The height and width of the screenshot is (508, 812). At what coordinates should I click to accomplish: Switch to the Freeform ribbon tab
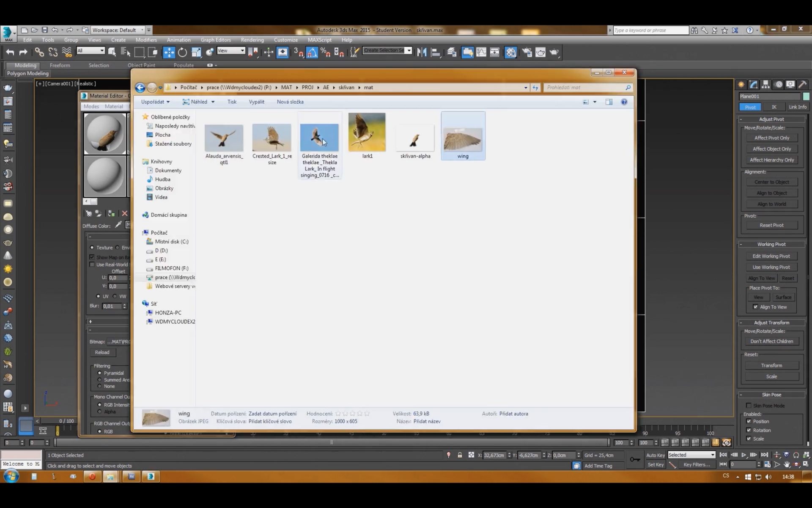pos(60,65)
